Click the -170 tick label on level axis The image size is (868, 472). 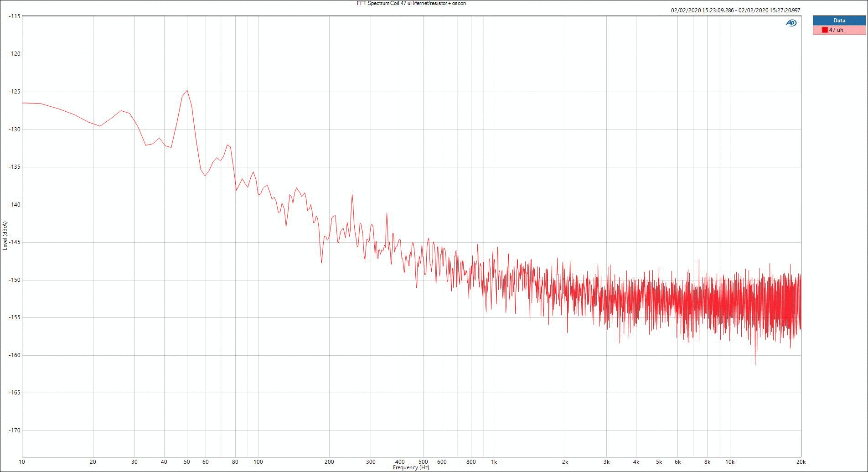(15, 430)
